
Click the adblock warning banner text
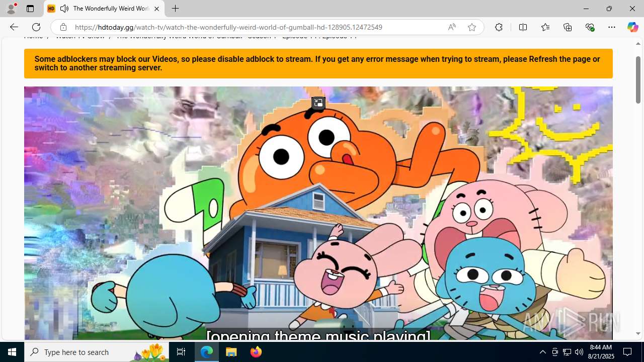click(317, 63)
